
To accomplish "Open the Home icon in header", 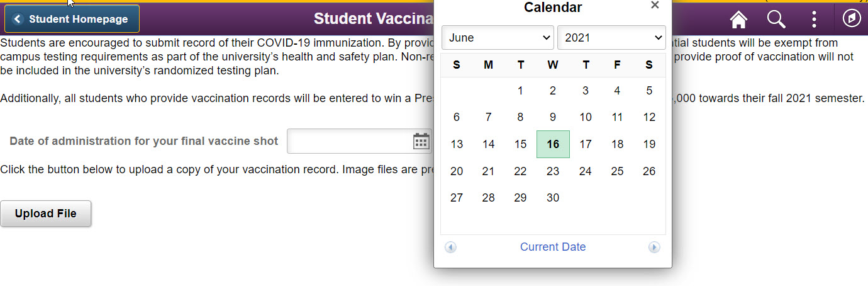I will pyautogui.click(x=738, y=20).
